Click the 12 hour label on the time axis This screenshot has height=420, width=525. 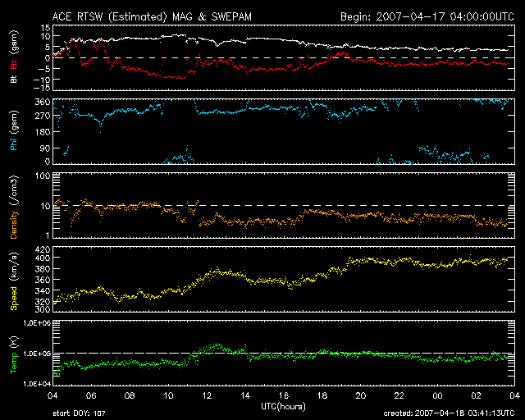point(207,396)
